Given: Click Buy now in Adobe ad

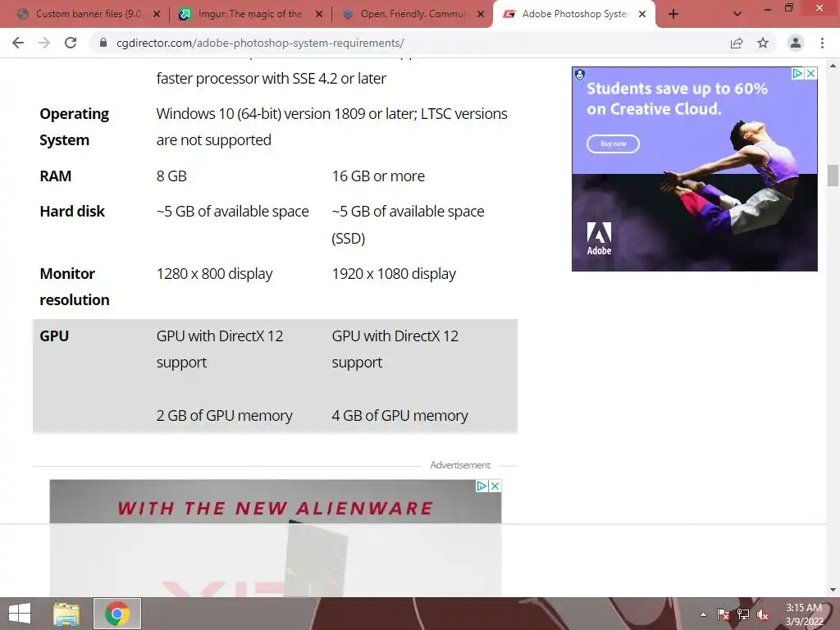Looking at the screenshot, I should point(613,144).
